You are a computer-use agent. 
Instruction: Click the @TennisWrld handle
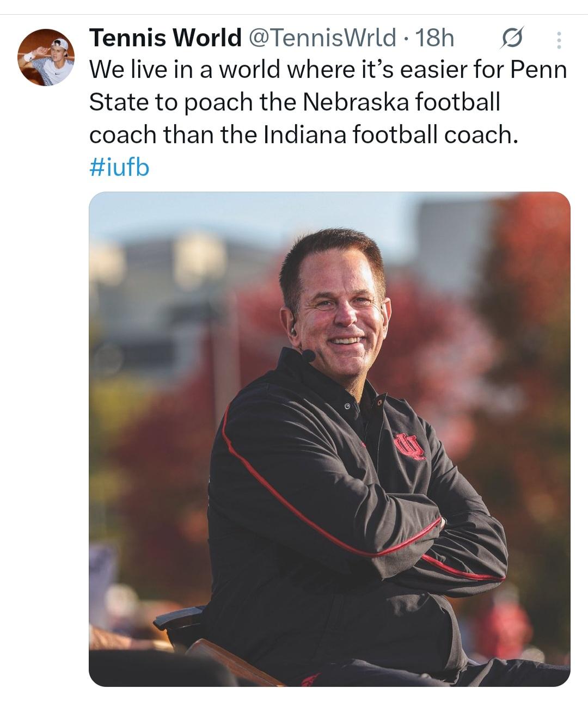[x=322, y=38]
